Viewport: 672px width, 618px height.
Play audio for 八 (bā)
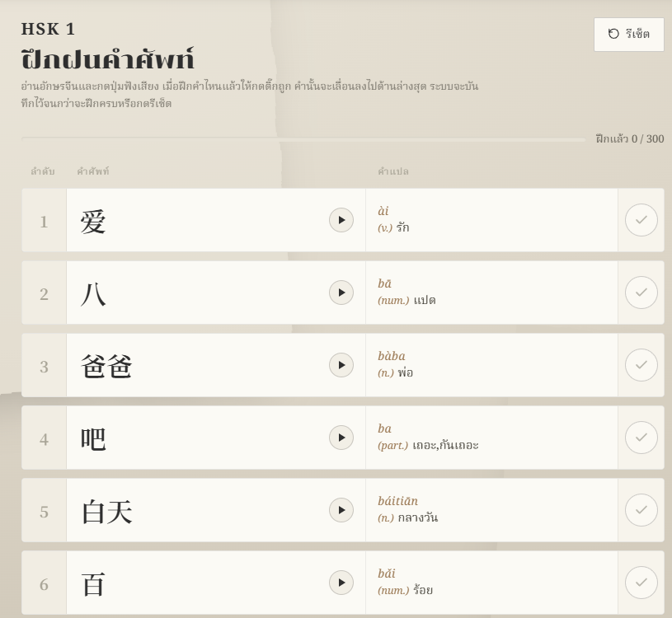pos(341,293)
